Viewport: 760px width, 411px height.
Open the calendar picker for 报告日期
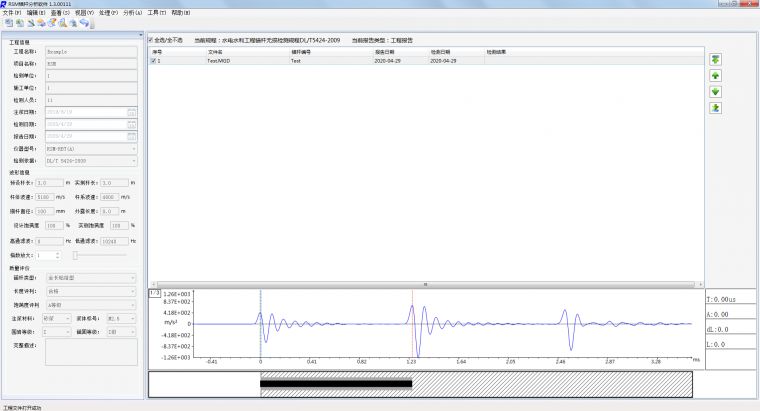[131, 135]
